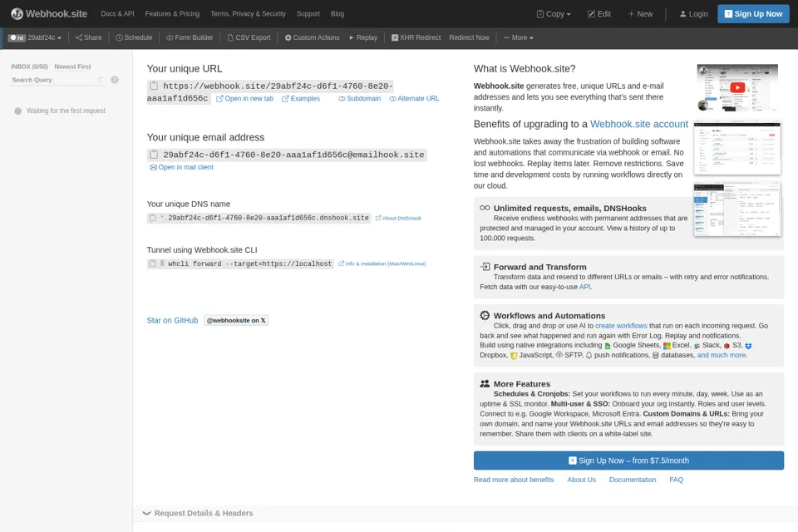Click the whcli forward command text
The height and width of the screenshot is (532, 798).
point(249,264)
